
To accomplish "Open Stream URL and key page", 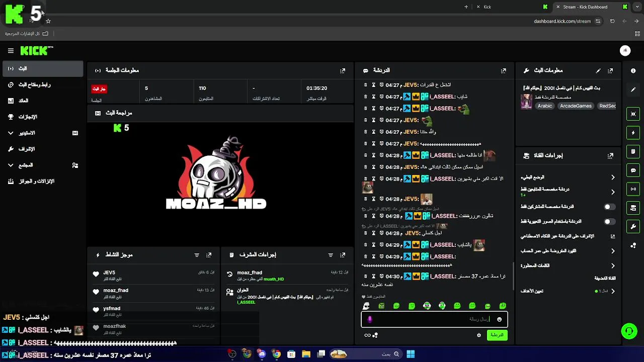I will tap(43, 85).
